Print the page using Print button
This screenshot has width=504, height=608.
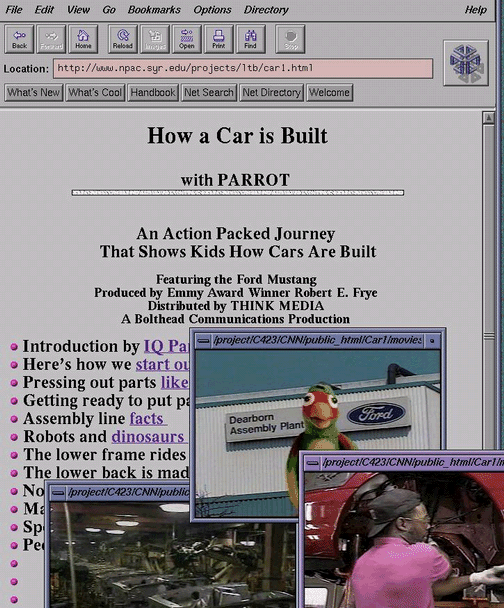pyautogui.click(x=219, y=39)
